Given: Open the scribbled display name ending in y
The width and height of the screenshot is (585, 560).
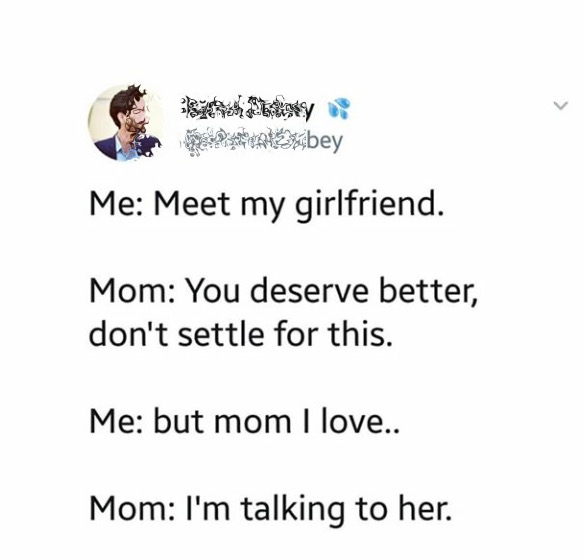Looking at the screenshot, I should tap(246, 108).
